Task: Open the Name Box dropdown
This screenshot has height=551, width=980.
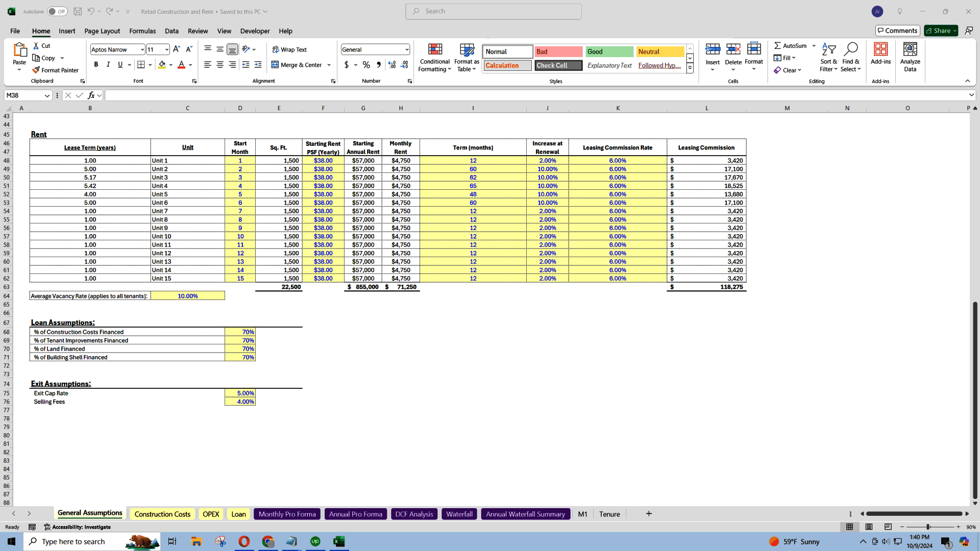Action: [x=47, y=95]
